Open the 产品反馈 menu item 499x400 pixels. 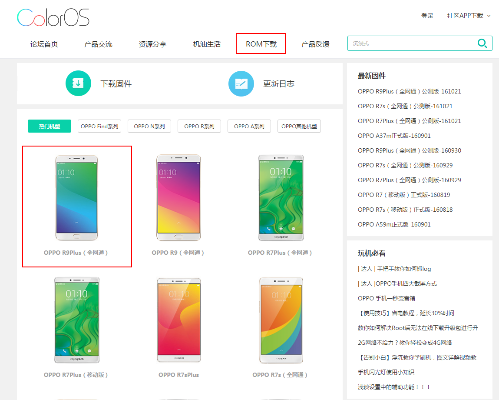point(315,44)
